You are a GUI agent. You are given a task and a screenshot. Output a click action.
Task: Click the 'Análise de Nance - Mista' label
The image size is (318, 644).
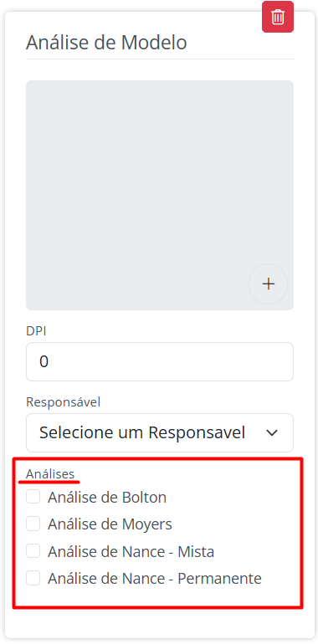pos(131,552)
